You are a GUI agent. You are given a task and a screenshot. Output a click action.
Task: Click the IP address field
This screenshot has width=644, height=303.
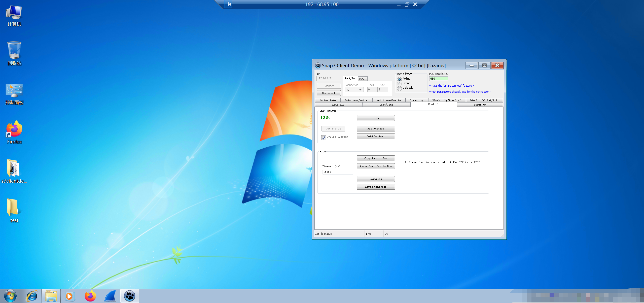(329, 79)
